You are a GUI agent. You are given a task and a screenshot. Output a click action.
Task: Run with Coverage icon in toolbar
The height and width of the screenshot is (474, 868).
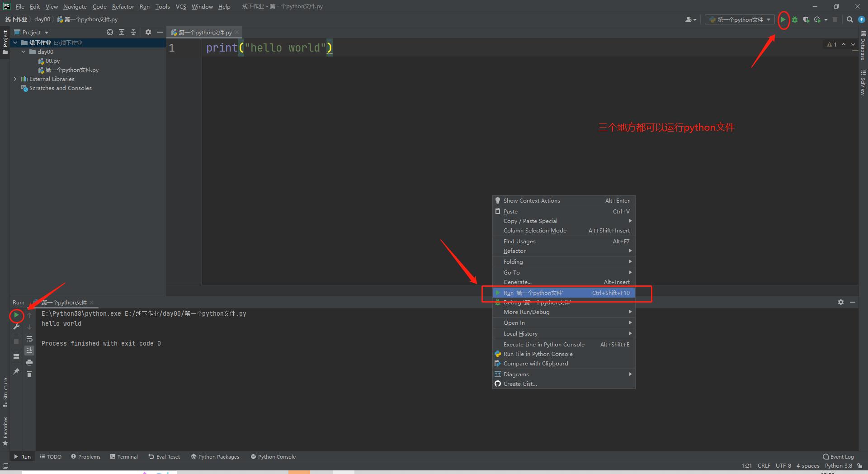point(806,19)
